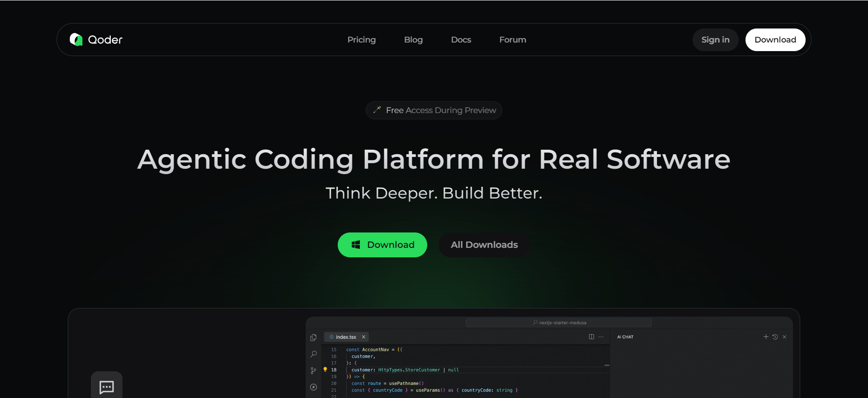Click 'HttpTypes.StoreCustomer' in the code
This screenshot has width=868, height=398.
(409, 370)
